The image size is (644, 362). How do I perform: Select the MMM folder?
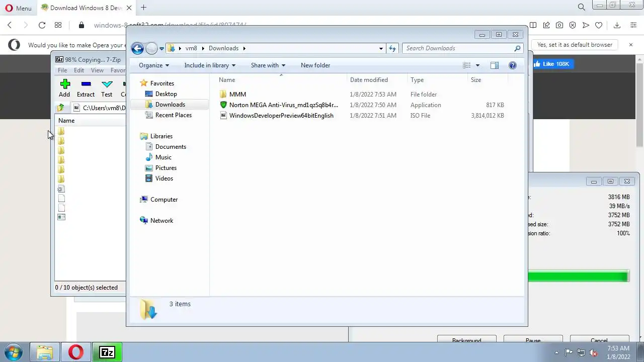237,95
